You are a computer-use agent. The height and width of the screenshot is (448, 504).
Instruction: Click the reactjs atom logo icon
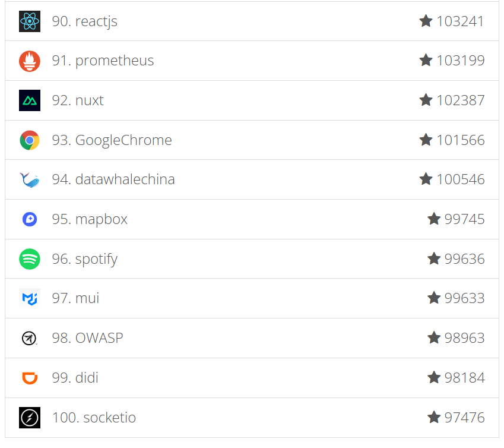coord(30,21)
